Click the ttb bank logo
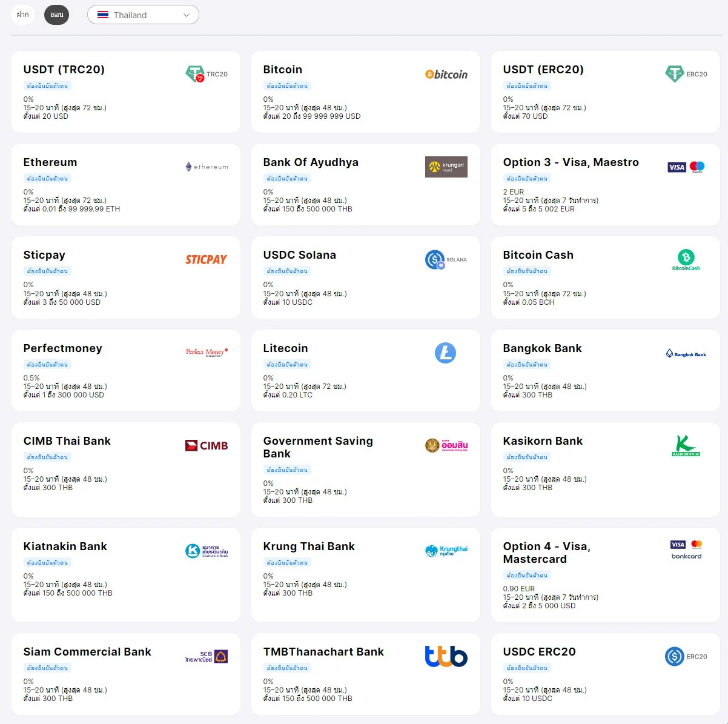Viewport: 728px width, 724px height. (446, 656)
